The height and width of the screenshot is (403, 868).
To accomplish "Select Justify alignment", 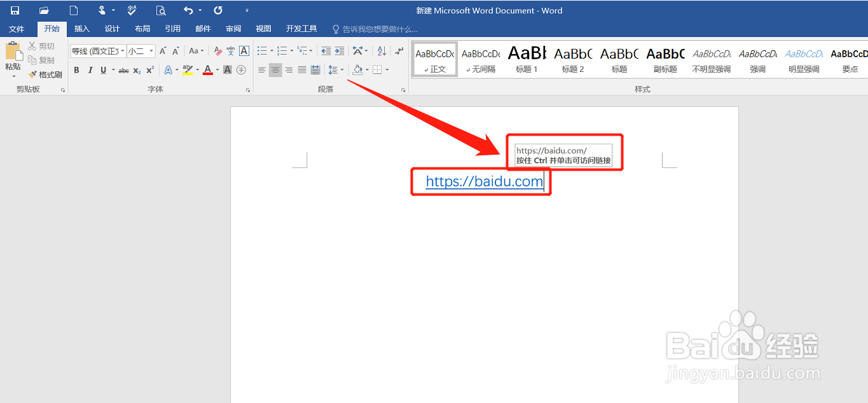I will [x=302, y=70].
